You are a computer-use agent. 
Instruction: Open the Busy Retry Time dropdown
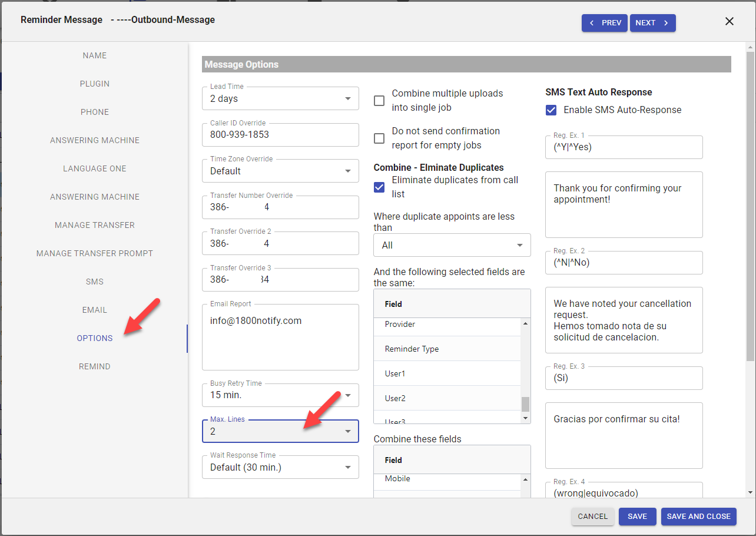coord(280,395)
